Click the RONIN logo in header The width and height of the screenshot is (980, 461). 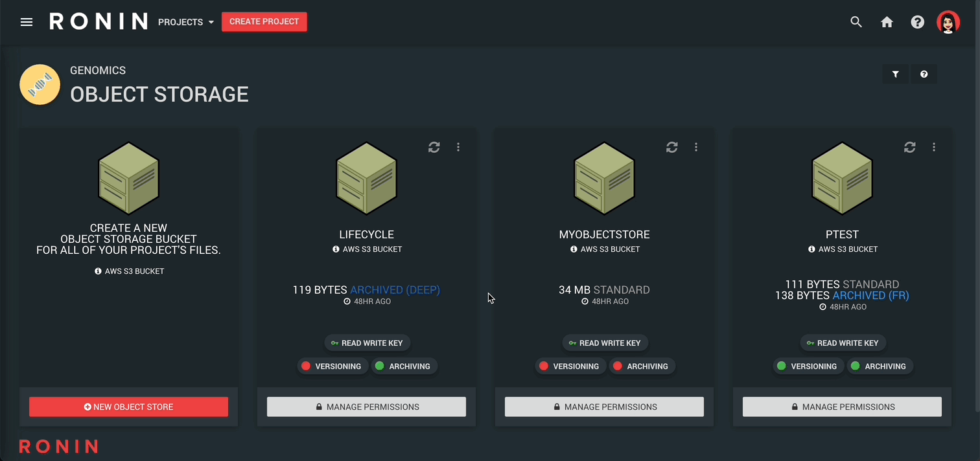[99, 21]
